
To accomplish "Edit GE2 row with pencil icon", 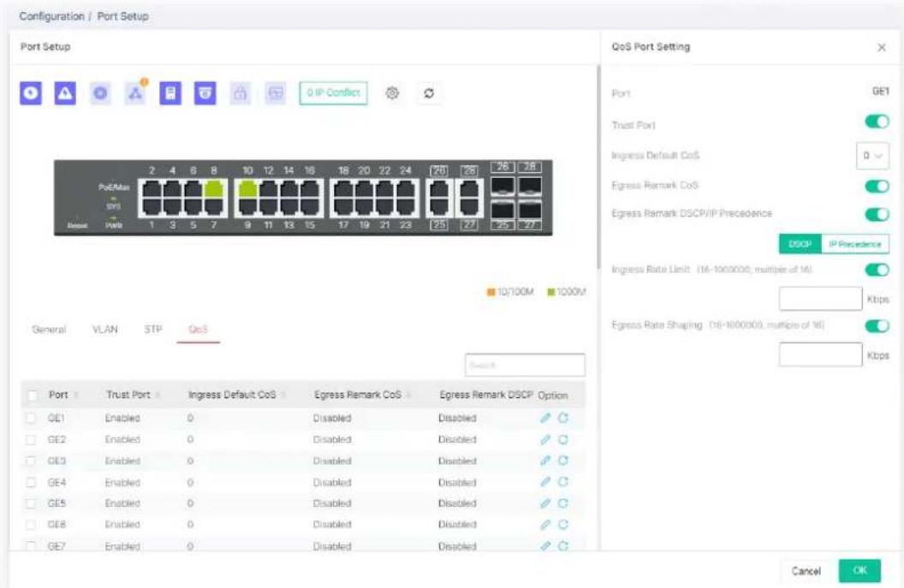I will 545,440.
